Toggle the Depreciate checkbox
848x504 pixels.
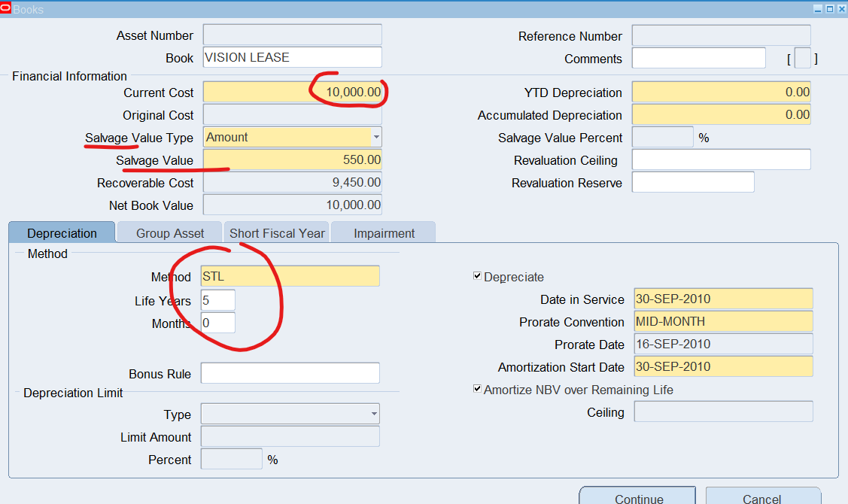point(477,276)
